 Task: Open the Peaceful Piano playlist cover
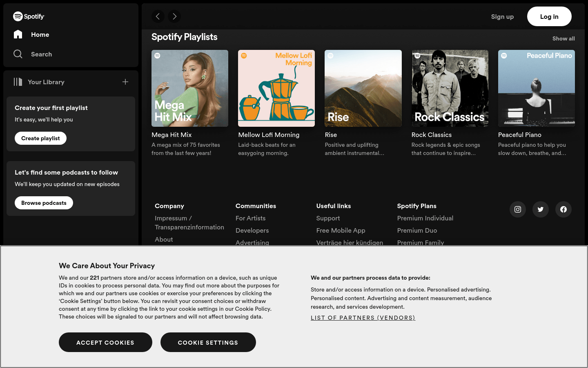pos(536,88)
